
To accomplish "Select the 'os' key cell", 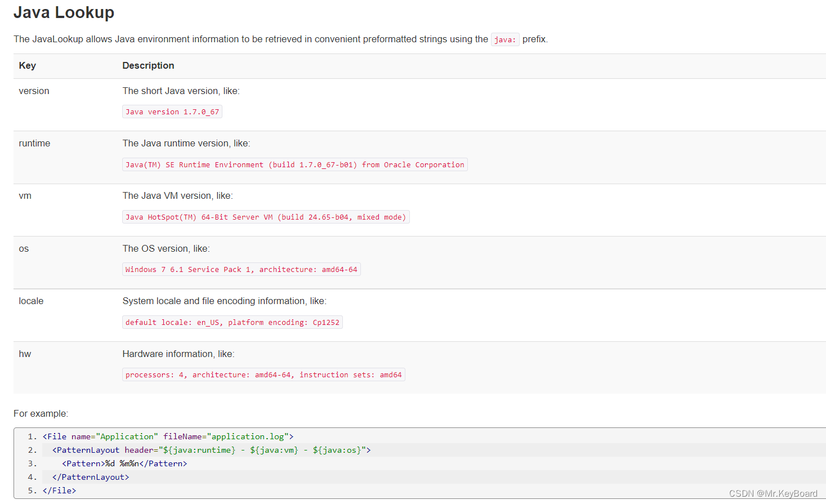I will click(24, 248).
